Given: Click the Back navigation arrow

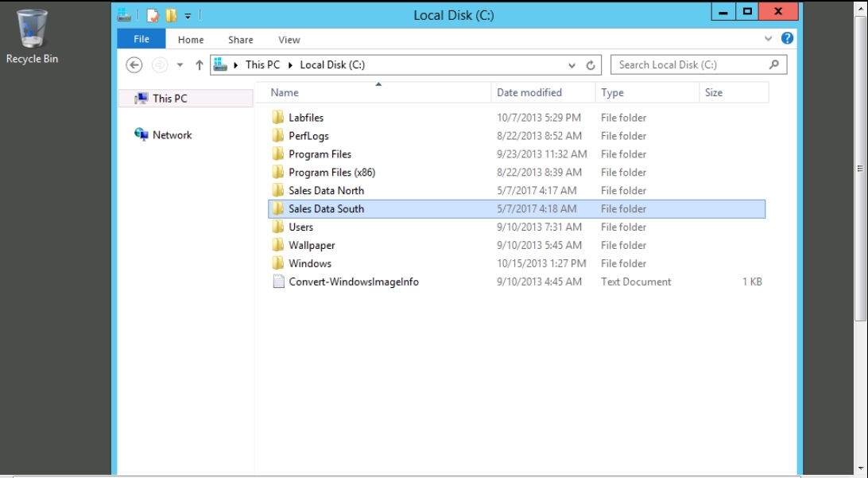Looking at the screenshot, I should coord(134,65).
